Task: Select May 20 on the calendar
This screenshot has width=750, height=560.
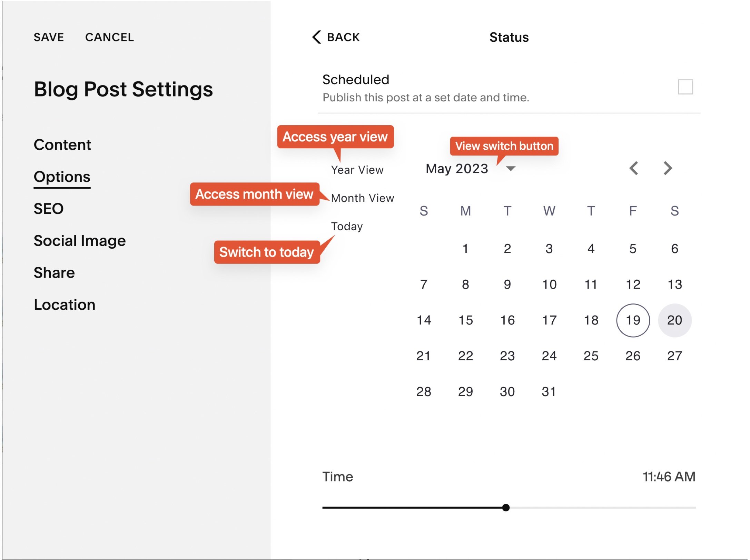Action: click(675, 320)
